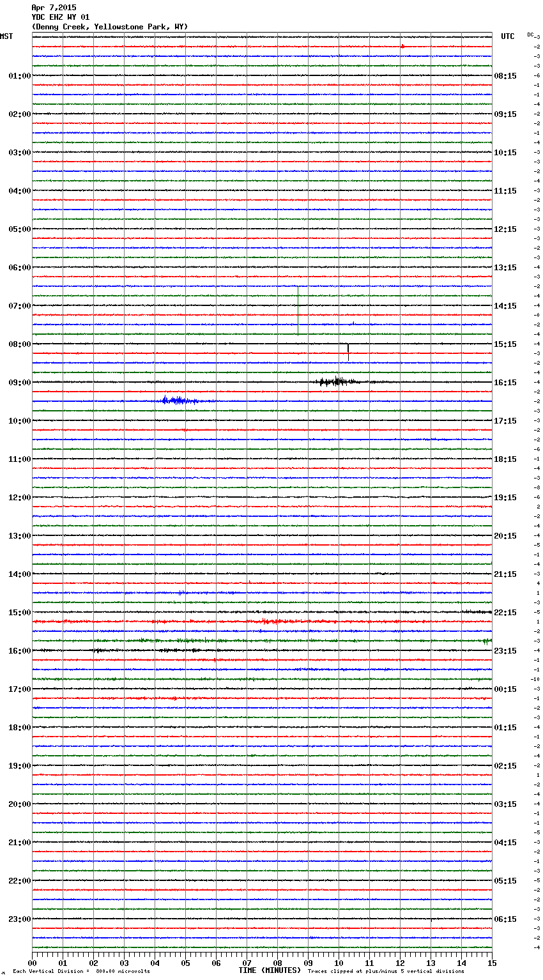Click the UTC time label '16:15'
543x980 pixels.
coord(505,383)
